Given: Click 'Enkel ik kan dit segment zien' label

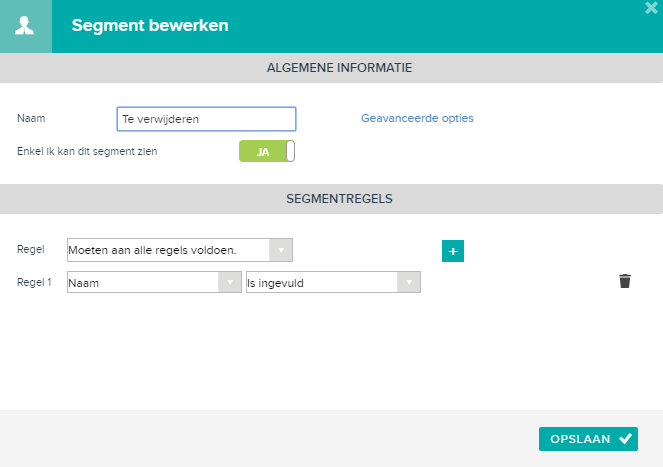Looking at the screenshot, I should click(87, 151).
